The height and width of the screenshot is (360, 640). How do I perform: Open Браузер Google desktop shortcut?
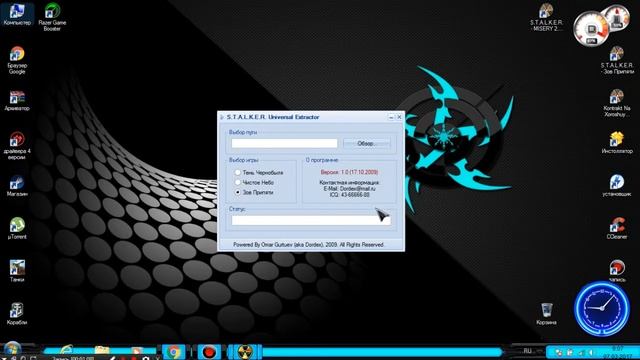click(17, 60)
